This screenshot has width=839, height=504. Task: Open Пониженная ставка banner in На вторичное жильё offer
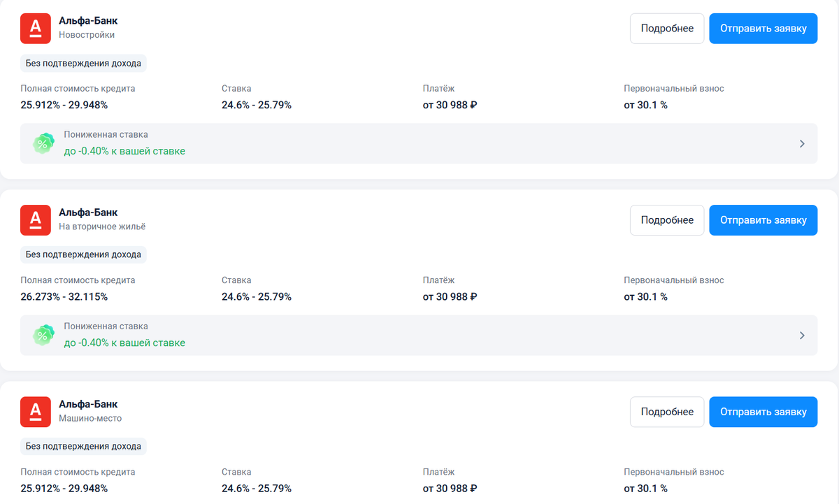tap(418, 336)
